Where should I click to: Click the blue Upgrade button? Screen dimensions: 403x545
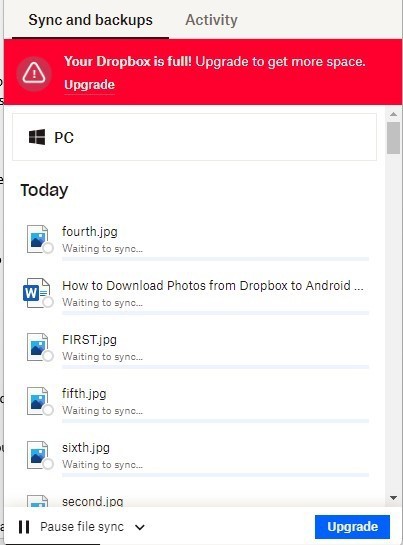coord(352,527)
